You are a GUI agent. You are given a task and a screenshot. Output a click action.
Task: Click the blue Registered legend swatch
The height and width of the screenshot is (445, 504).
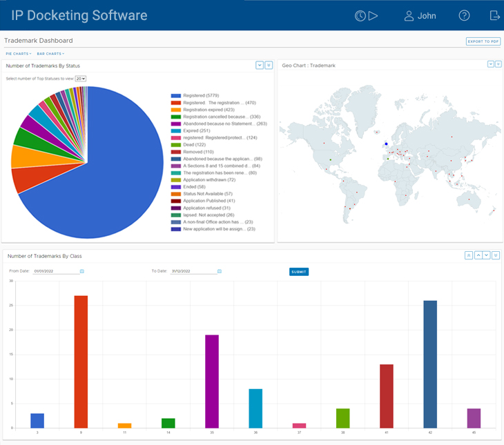(x=176, y=95)
